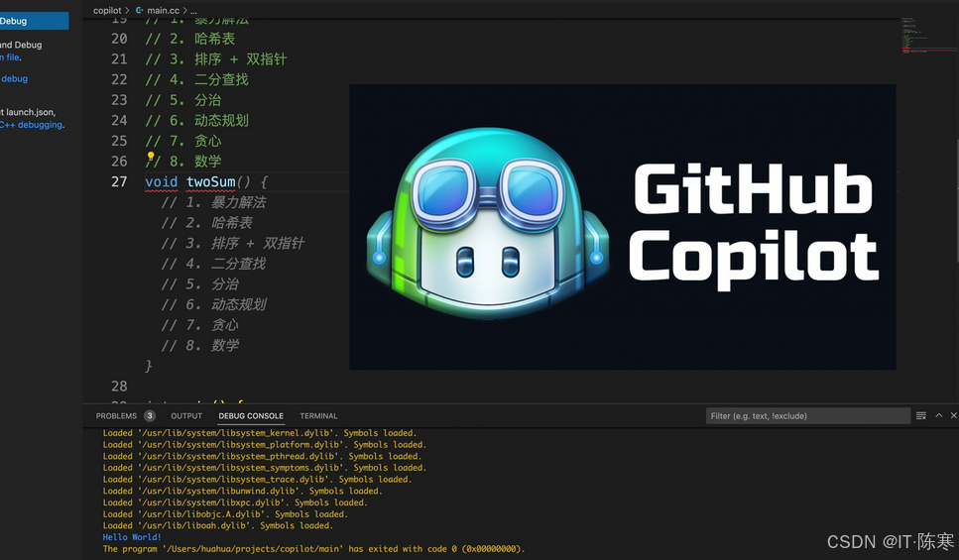Click the libunwind.dylib loaded log line
959x560 pixels.
coord(242,491)
